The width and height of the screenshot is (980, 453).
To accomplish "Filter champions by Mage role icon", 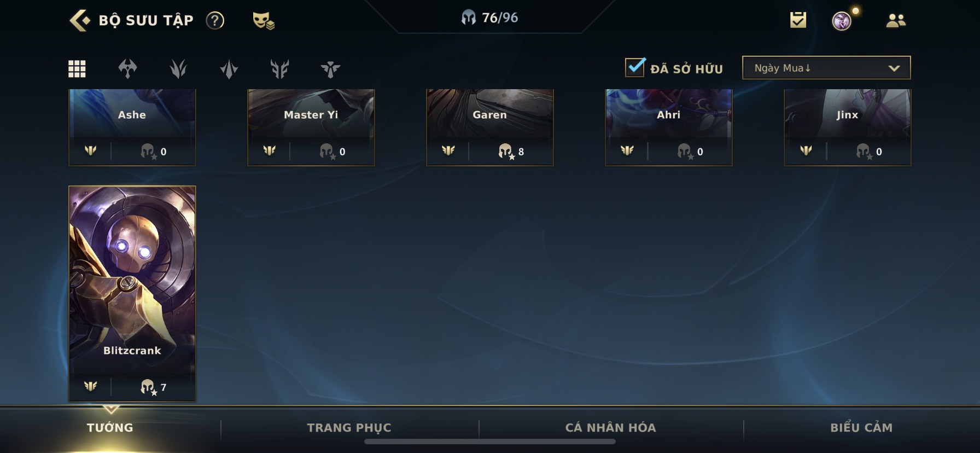I will point(229,69).
